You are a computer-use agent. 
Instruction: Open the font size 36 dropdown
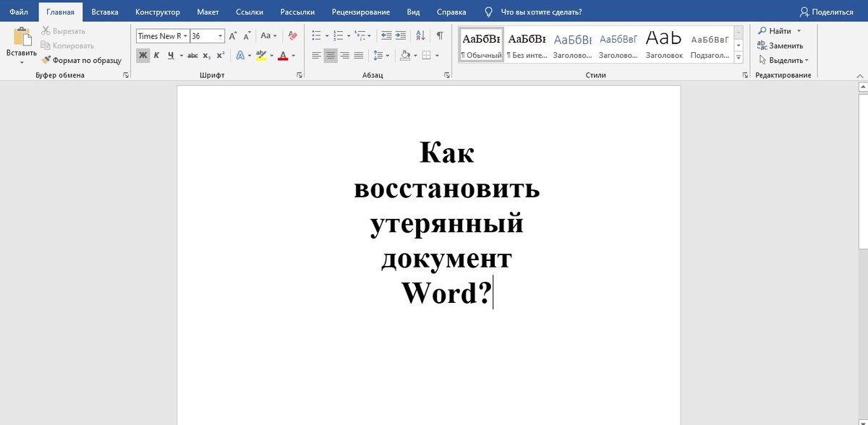pyautogui.click(x=221, y=36)
